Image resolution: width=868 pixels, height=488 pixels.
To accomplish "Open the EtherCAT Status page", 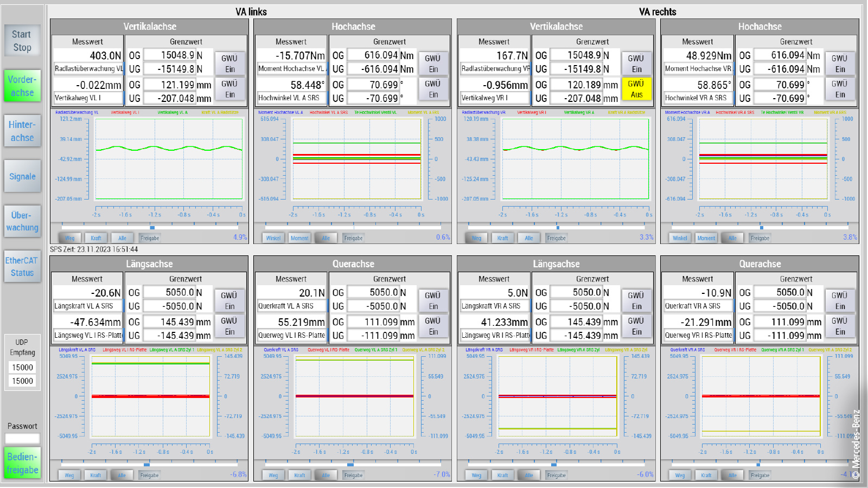I will click(x=22, y=266).
